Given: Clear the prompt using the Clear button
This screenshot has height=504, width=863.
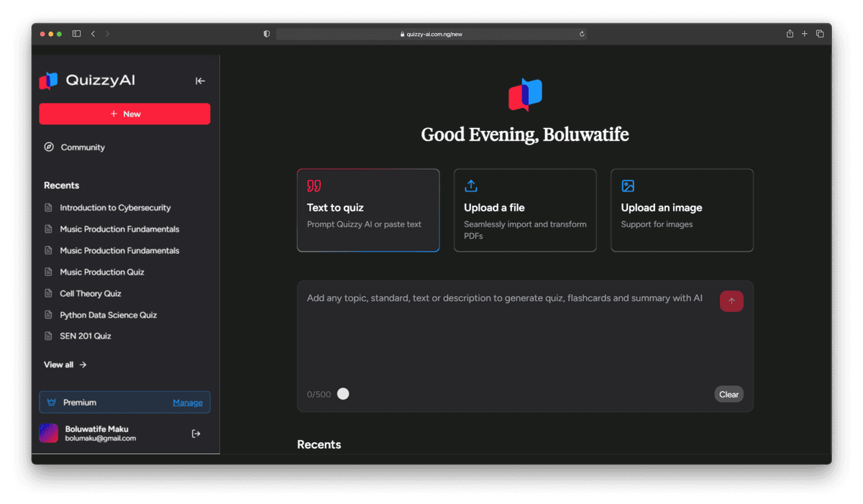Looking at the screenshot, I should pos(729,393).
